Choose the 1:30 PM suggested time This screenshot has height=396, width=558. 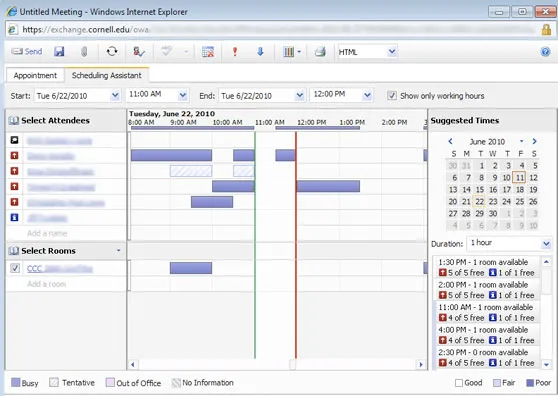coord(486,267)
